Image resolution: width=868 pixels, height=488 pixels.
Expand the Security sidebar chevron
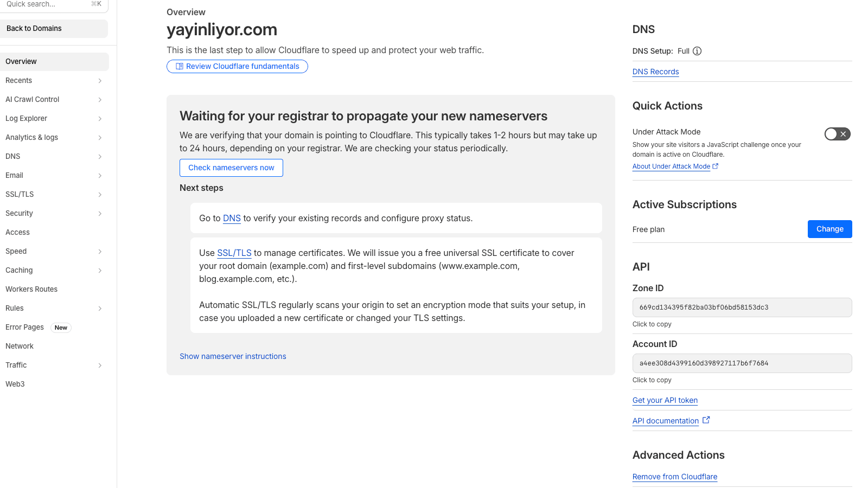point(100,214)
